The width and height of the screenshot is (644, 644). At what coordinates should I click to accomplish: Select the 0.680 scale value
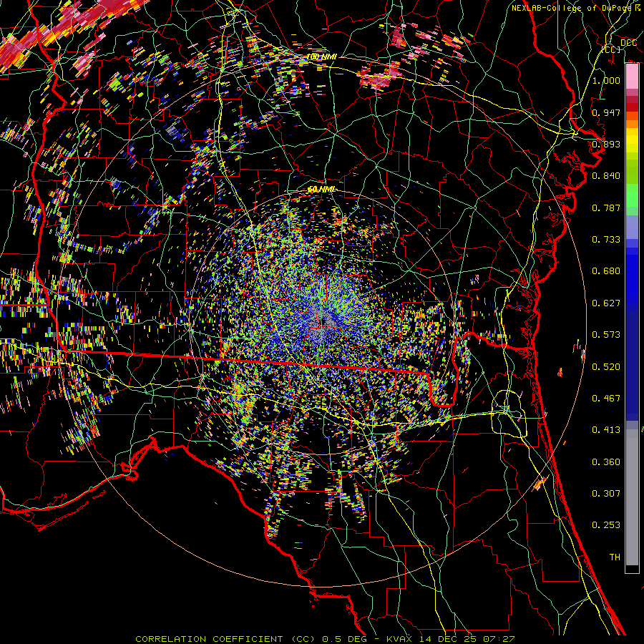point(606,271)
